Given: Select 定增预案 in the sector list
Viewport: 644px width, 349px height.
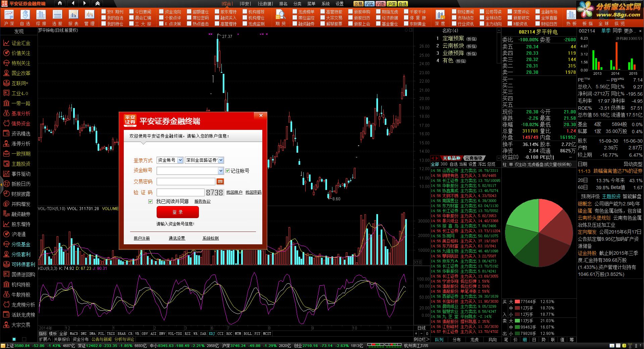Looking at the screenshot, I should [x=453, y=39].
